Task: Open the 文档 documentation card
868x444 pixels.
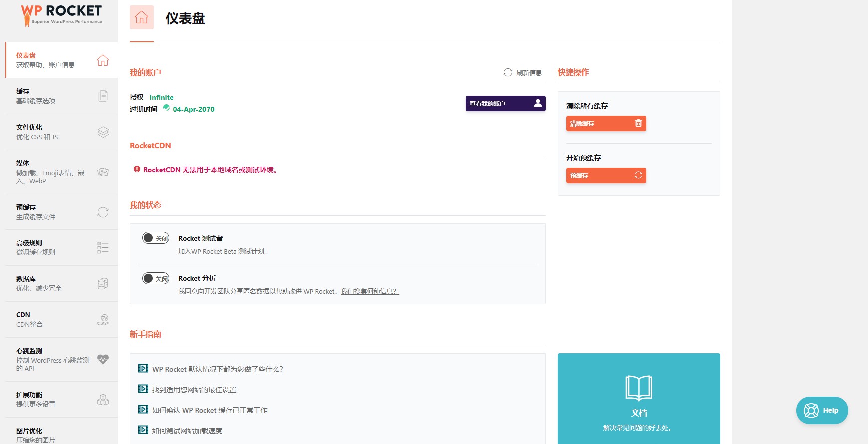Action: (x=639, y=399)
